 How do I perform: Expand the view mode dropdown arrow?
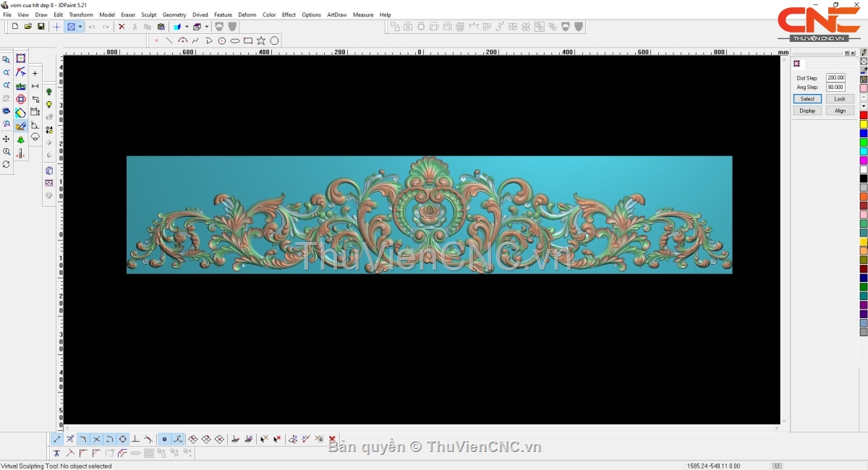(80, 27)
